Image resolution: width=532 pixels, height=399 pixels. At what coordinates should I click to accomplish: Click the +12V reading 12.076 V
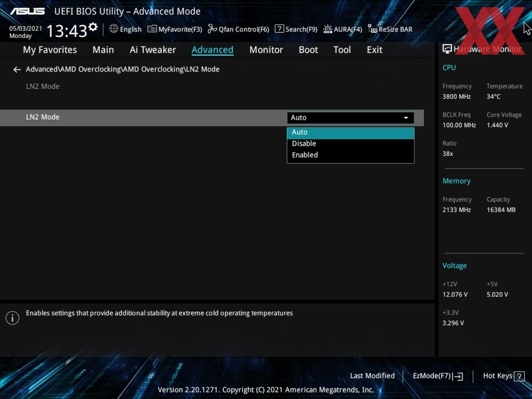click(x=455, y=295)
